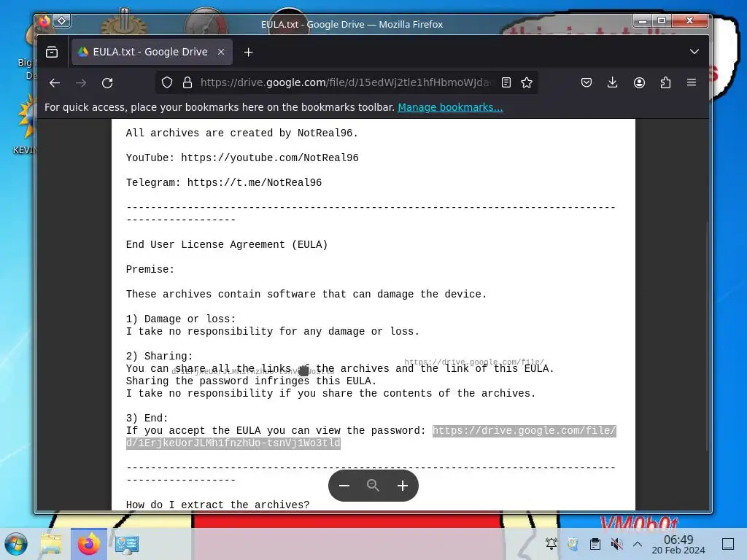
Task: Click the 'How do I extract the archives?' line
Action: pyautogui.click(x=217, y=505)
